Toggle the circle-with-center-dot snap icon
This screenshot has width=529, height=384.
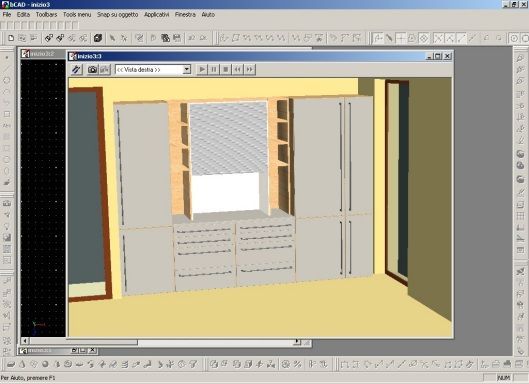(514, 38)
